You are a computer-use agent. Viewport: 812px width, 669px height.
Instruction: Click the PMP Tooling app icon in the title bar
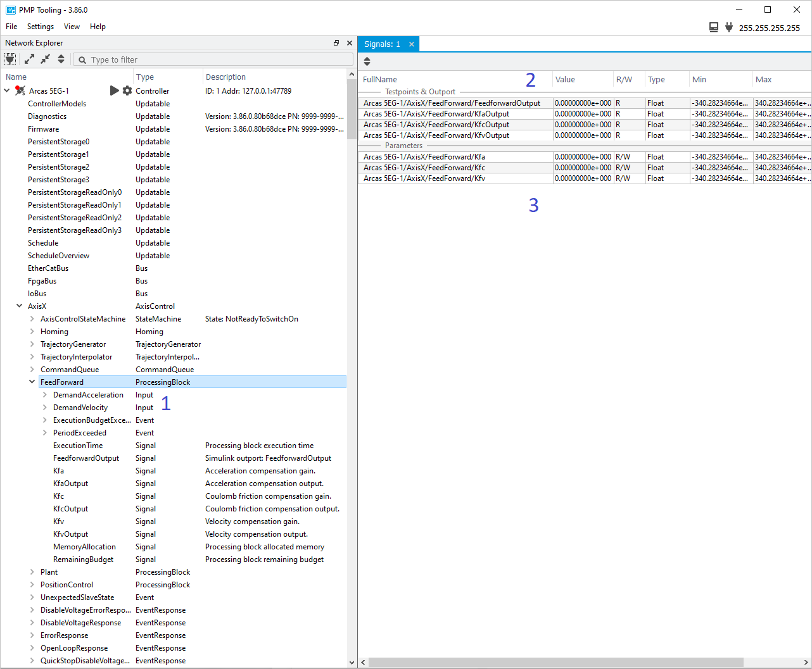click(11, 9)
